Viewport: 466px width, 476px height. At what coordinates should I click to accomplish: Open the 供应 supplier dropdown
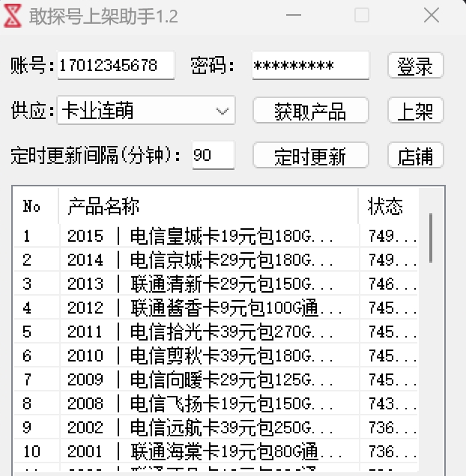tap(146, 111)
